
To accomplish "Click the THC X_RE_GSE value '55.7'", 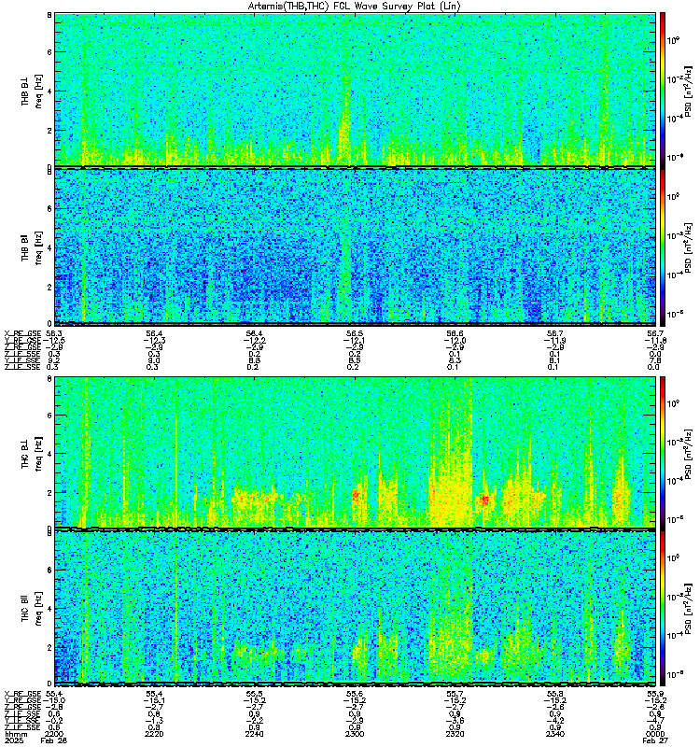I will 455,694.
